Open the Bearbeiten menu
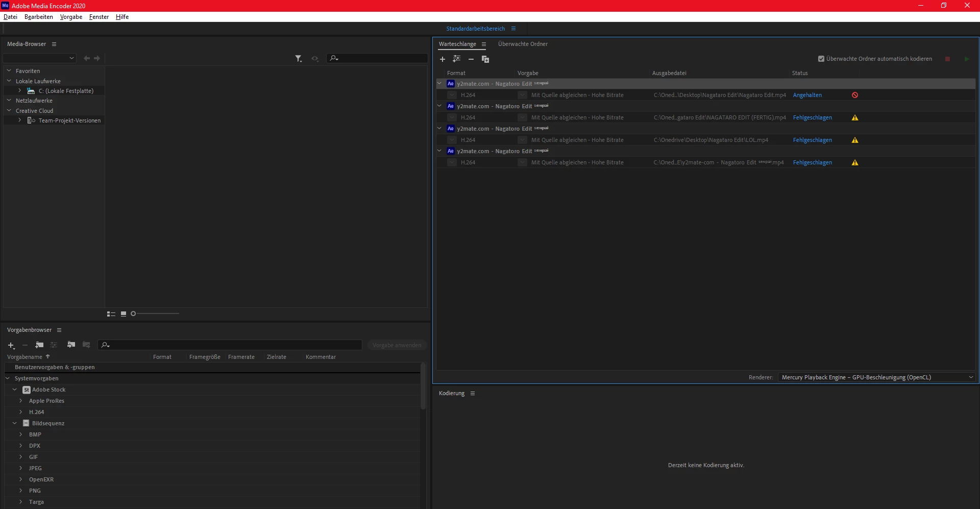This screenshot has width=980, height=509. [x=39, y=17]
